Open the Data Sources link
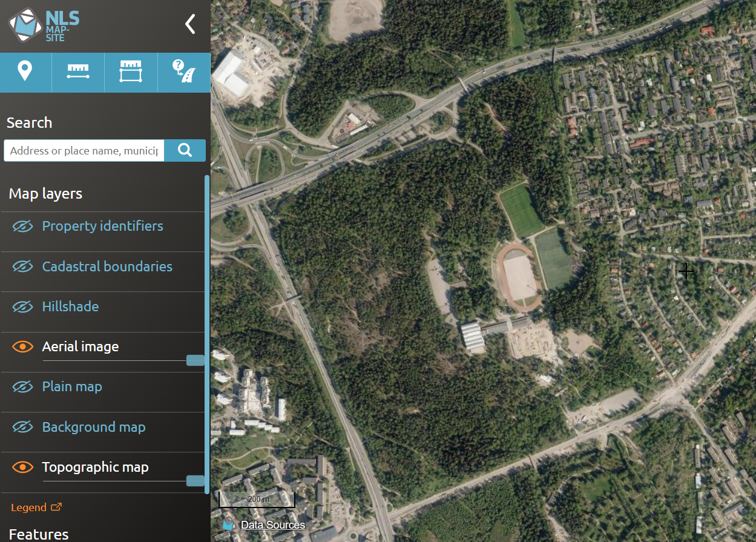756x542 pixels. [273, 525]
